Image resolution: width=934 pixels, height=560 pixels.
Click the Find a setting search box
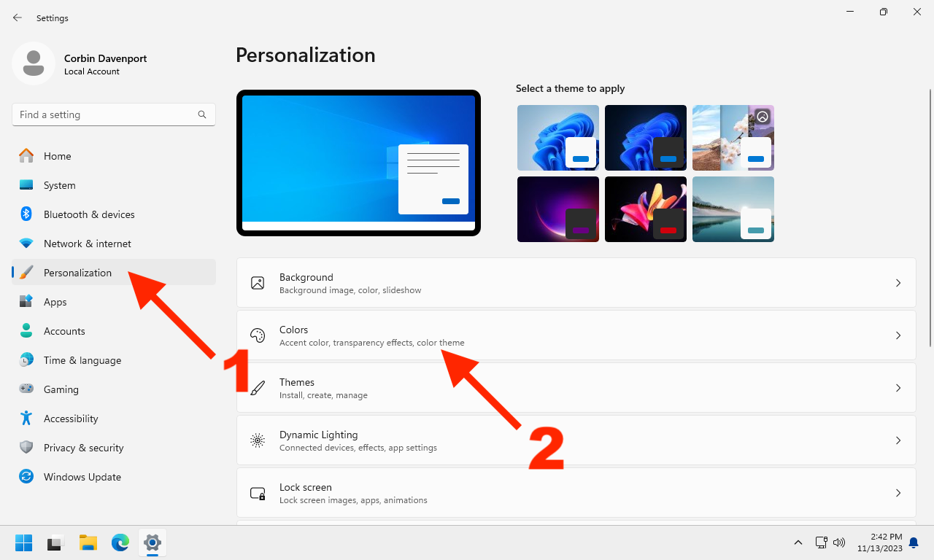(x=114, y=114)
